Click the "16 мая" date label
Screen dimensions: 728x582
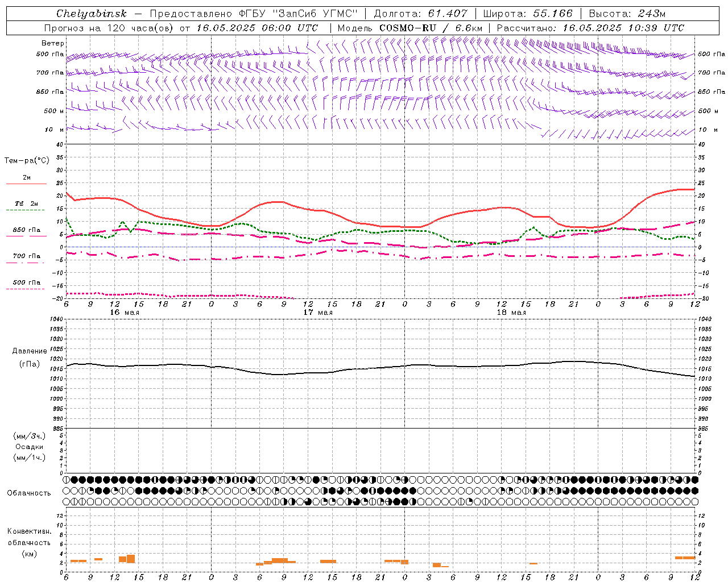coord(125,312)
